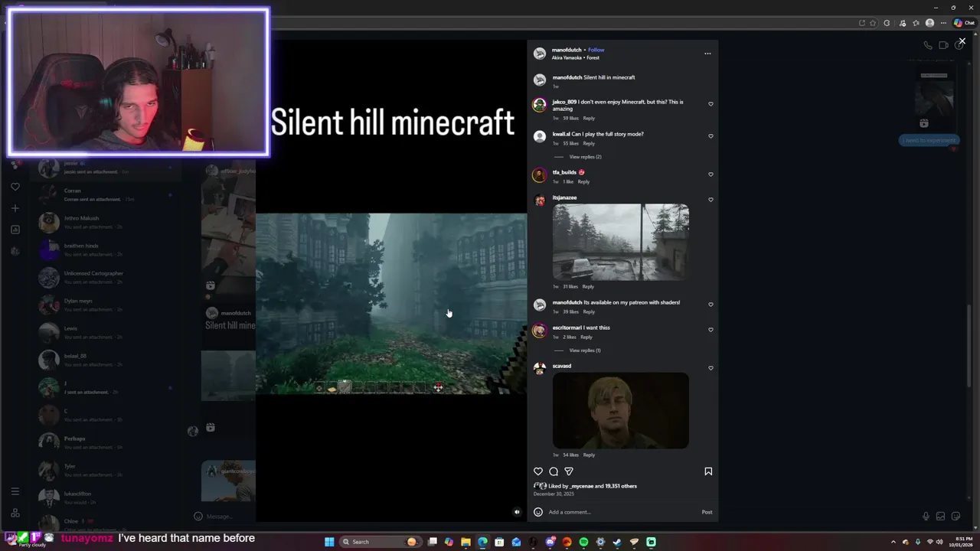
Task: Open Discord from the taskbar
Action: 550,542
